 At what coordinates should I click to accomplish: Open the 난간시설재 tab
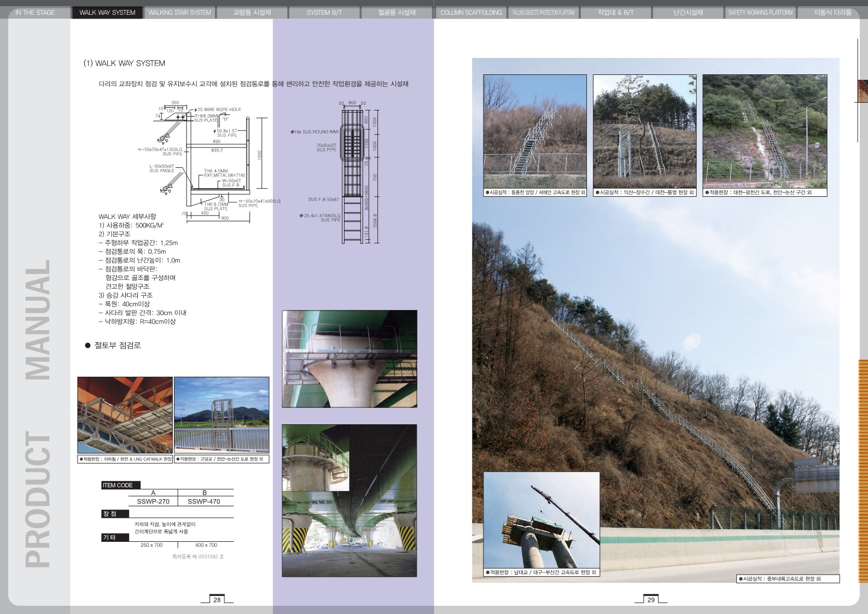tap(688, 13)
